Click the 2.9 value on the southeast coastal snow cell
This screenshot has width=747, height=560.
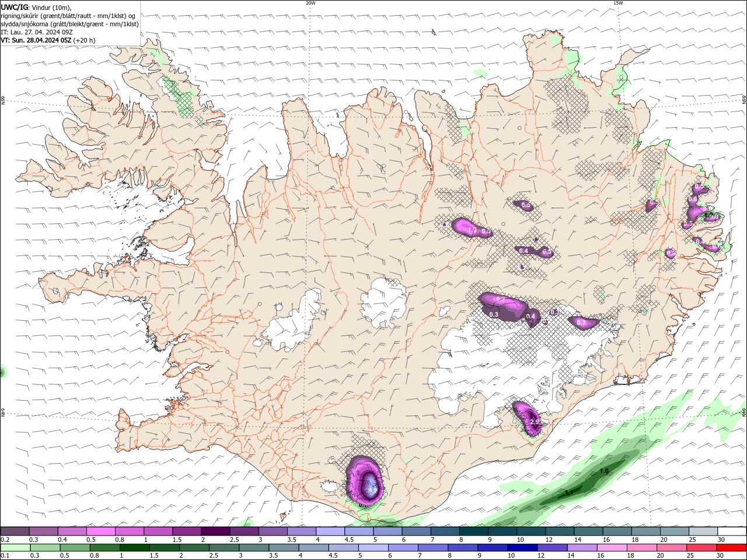point(534,422)
